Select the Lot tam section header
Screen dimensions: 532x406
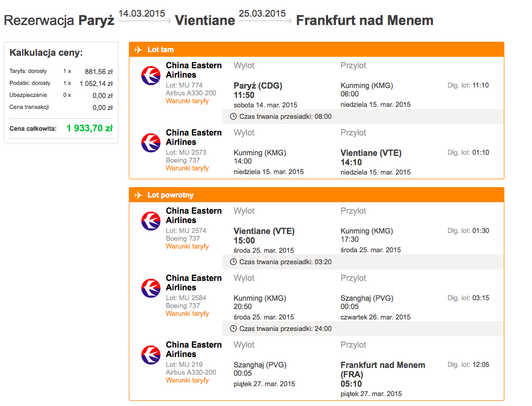(317, 50)
